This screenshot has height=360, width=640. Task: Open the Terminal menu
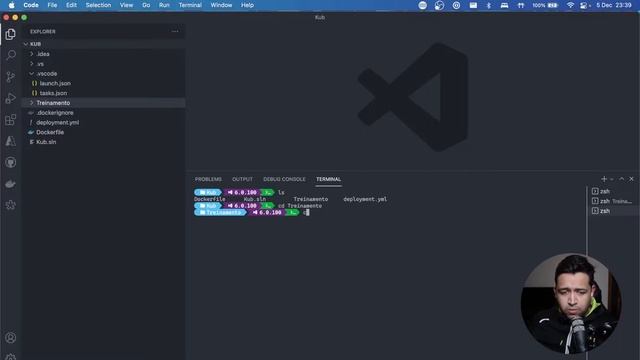coord(190,5)
